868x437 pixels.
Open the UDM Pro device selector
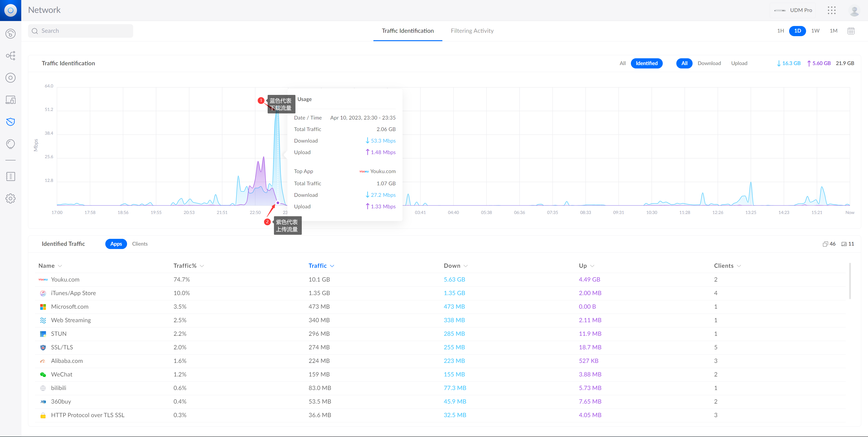(x=793, y=10)
